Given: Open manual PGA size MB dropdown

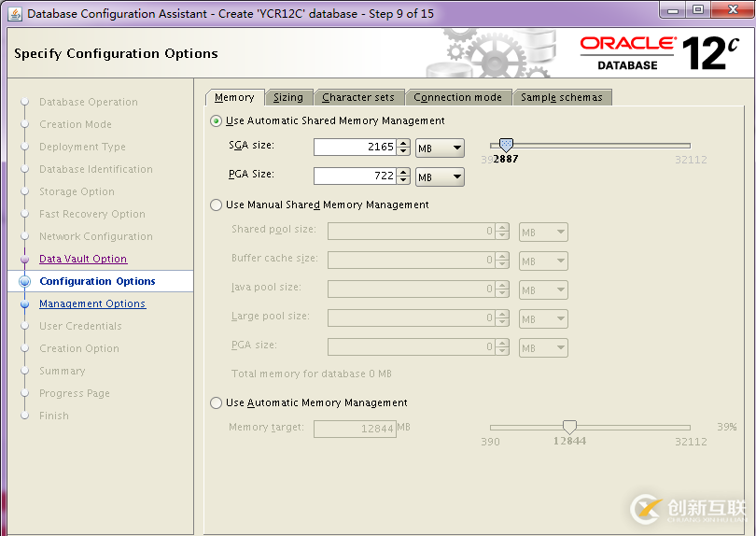Looking at the screenshot, I should point(543,348).
